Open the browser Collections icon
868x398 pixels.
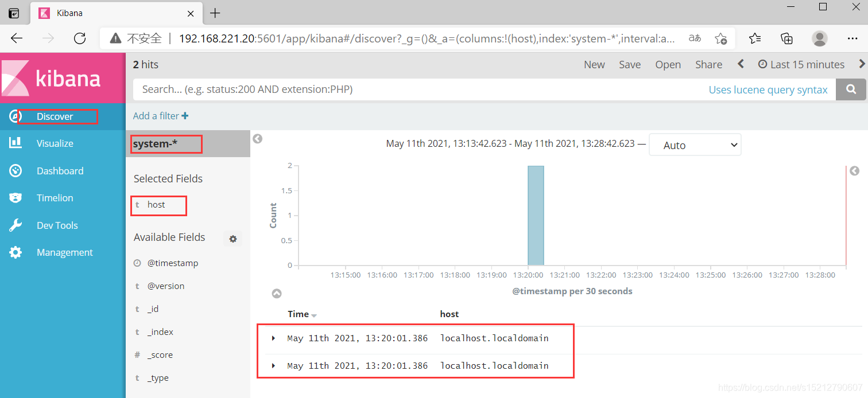point(787,38)
